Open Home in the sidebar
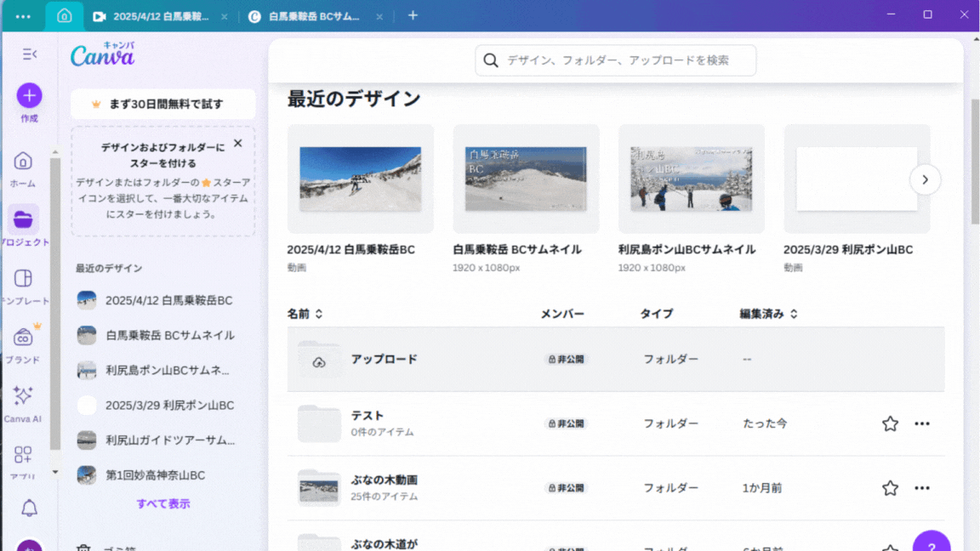 (x=23, y=162)
